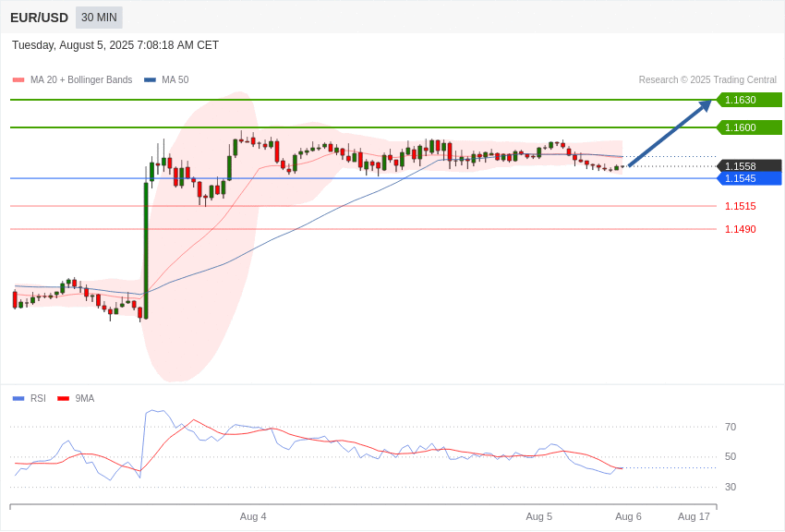Click the Aug 17 date marker
Screen dimensions: 785x532
(x=694, y=516)
